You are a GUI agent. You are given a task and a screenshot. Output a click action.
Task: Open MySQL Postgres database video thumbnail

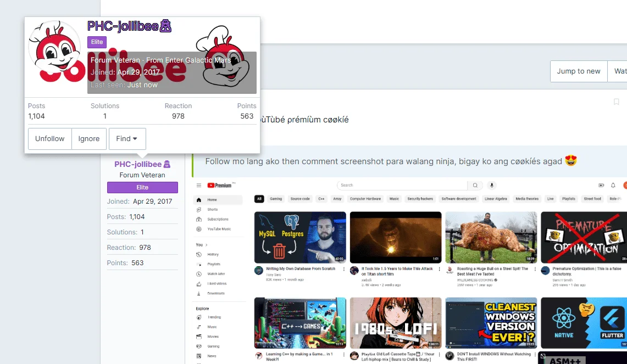[x=300, y=237]
